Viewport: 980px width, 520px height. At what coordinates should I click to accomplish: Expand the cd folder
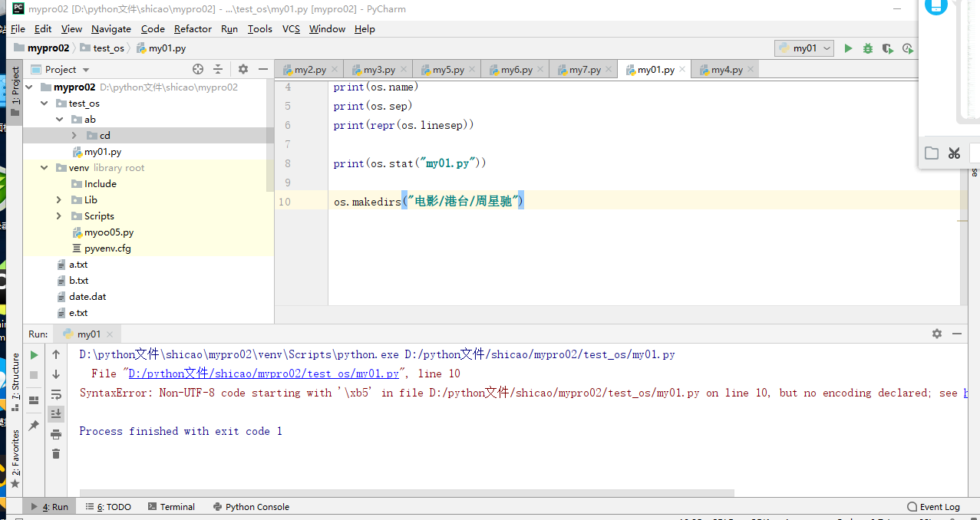coord(74,136)
